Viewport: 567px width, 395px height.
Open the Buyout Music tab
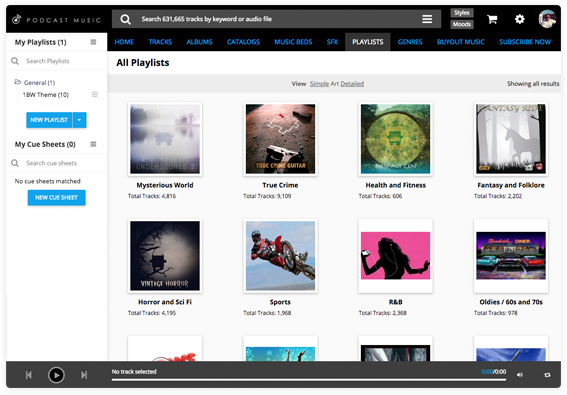click(460, 42)
